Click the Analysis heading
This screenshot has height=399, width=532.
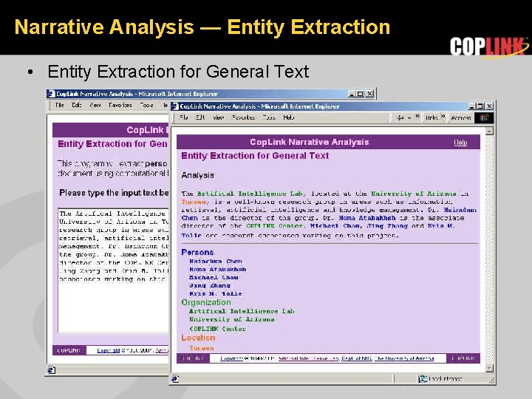pos(197,175)
